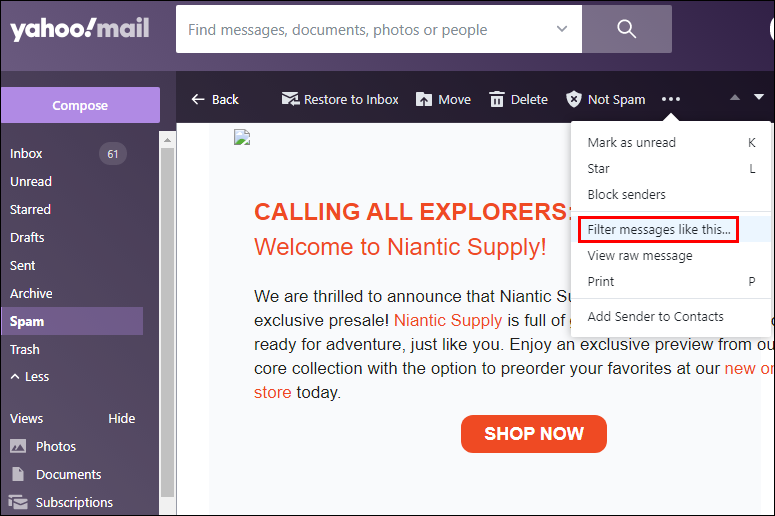Image resolution: width=775 pixels, height=516 pixels.
Task: Click the Restore to Inbox envelope icon
Action: [x=290, y=99]
